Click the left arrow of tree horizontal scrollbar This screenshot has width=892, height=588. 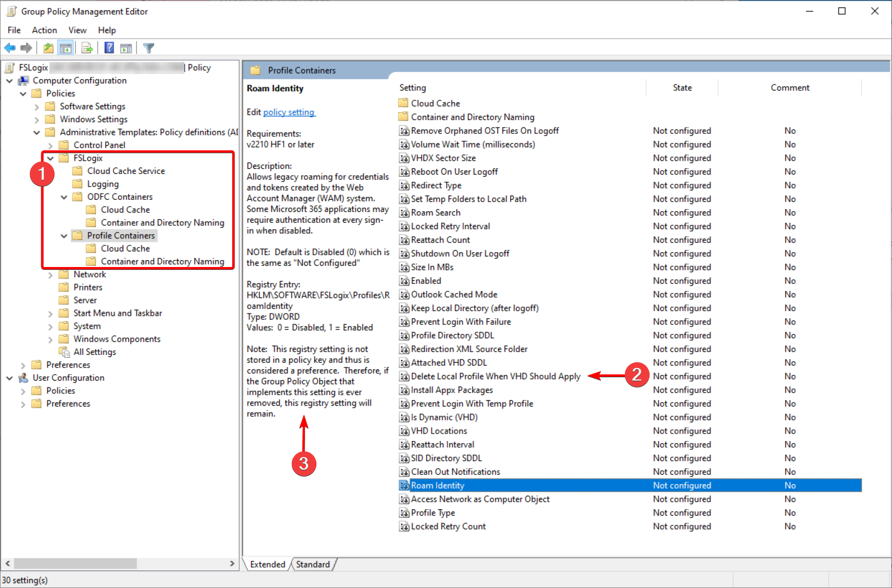click(x=7, y=563)
